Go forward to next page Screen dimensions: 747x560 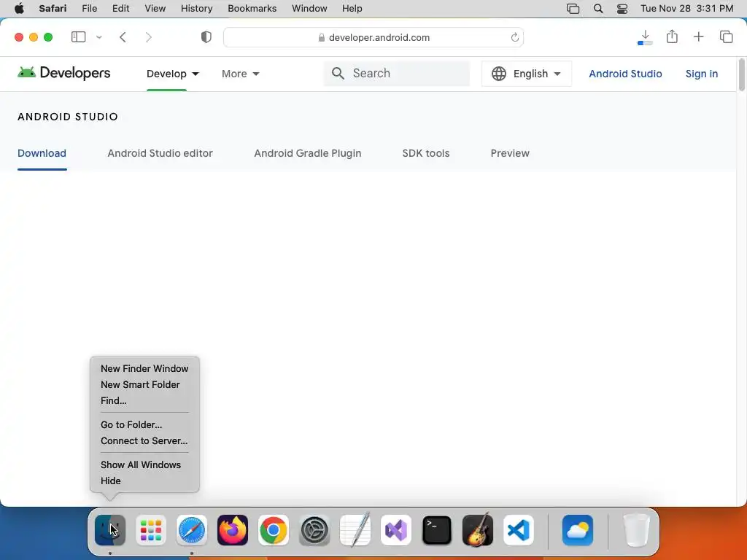coord(149,37)
